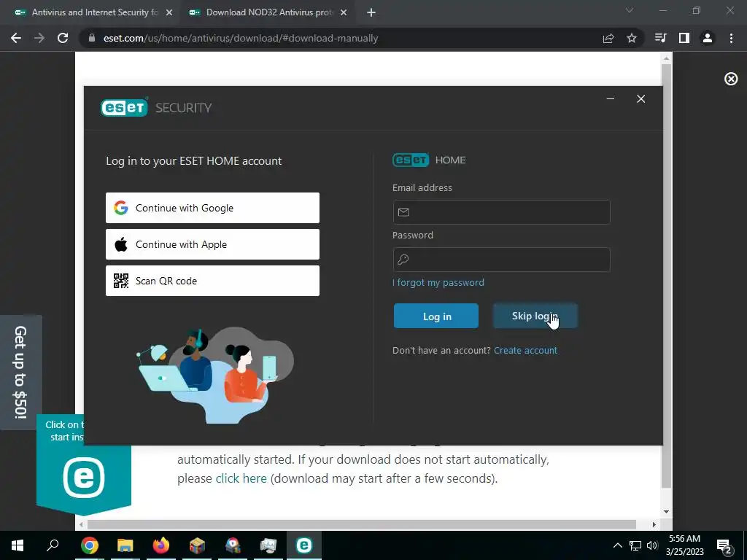Open media control icon in toolbar
Screen dimensions: 747x560
661,38
